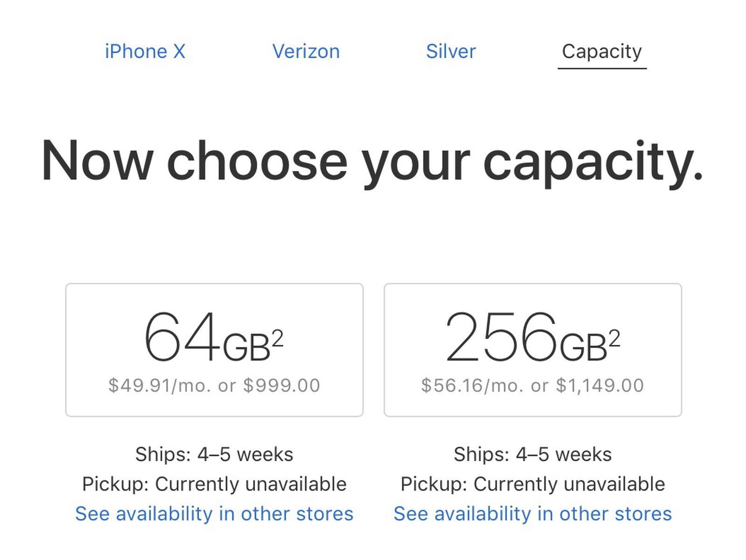Click the $49.91/mo. or $999.00 price text

coord(214,386)
